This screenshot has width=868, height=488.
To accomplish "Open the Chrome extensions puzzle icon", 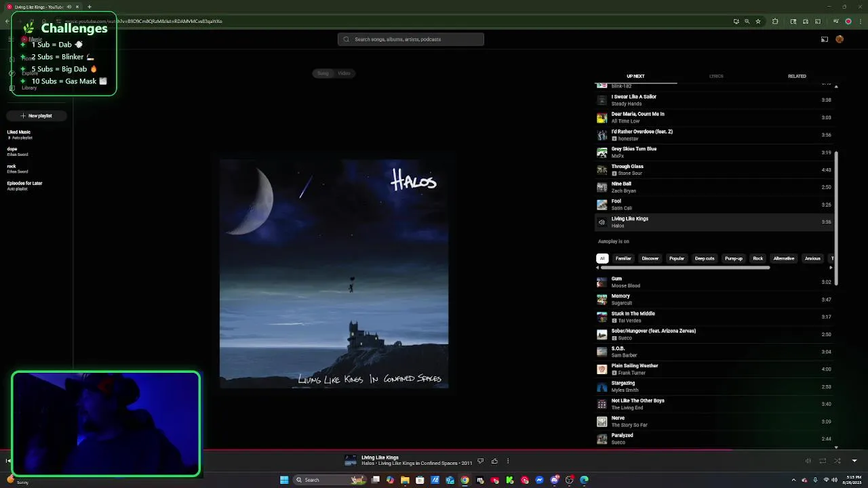I will (x=775, y=21).
